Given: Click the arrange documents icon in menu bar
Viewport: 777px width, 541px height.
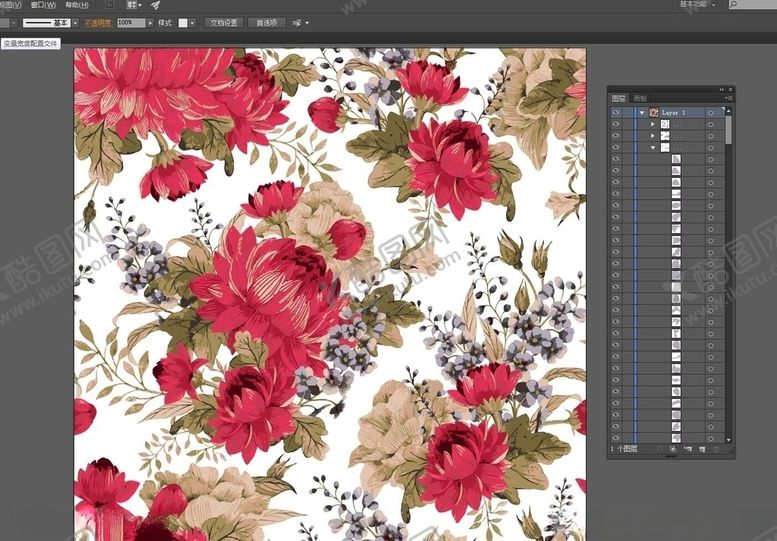Looking at the screenshot, I should [x=134, y=5].
